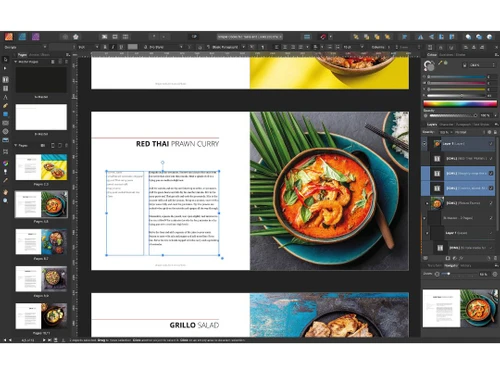Switch to the Character tab

point(446,124)
